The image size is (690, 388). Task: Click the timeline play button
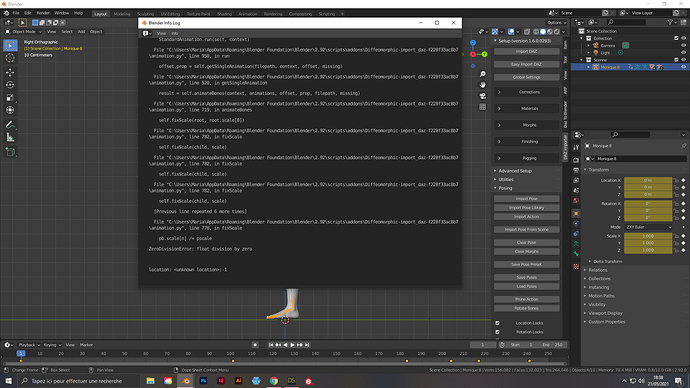(x=292, y=345)
